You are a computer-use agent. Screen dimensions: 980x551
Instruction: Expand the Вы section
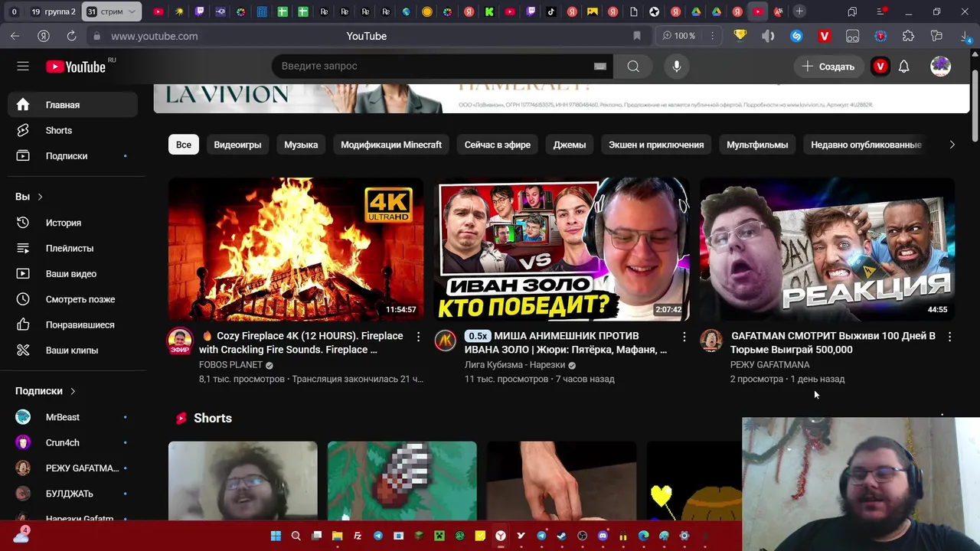pos(28,197)
